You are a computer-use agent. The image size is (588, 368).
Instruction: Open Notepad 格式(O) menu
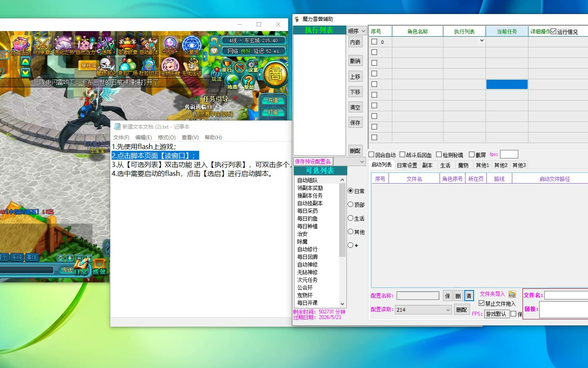tap(167, 137)
